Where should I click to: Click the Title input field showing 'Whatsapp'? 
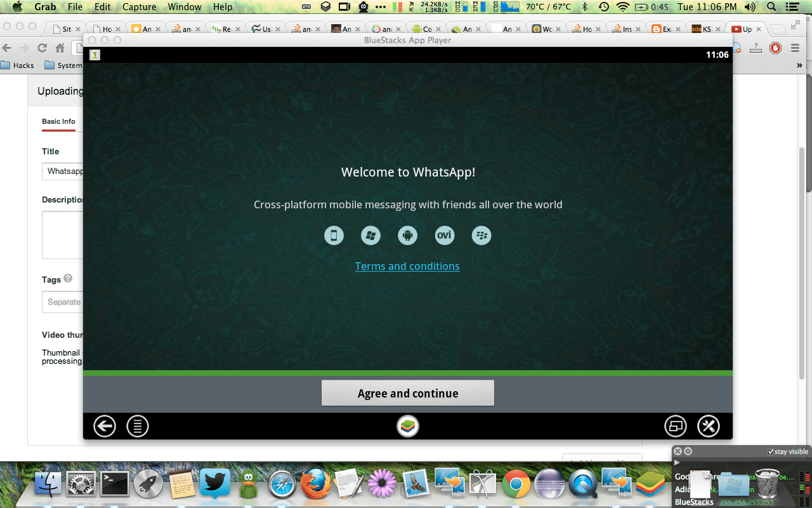(63, 171)
